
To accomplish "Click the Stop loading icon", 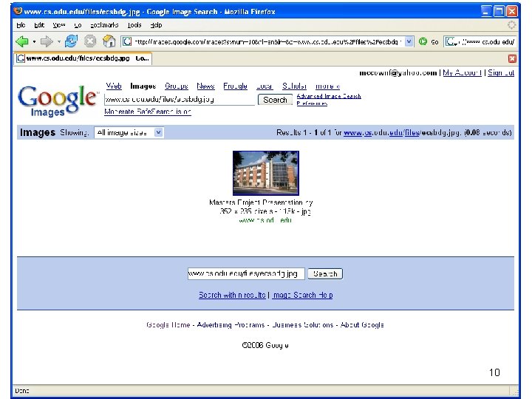I will pyautogui.click(x=90, y=41).
